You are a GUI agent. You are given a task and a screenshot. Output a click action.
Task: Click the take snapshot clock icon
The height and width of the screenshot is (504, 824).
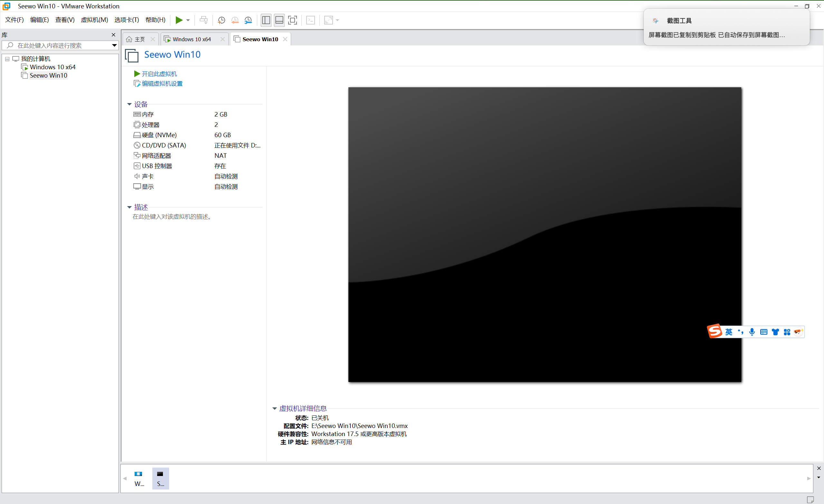(x=221, y=20)
